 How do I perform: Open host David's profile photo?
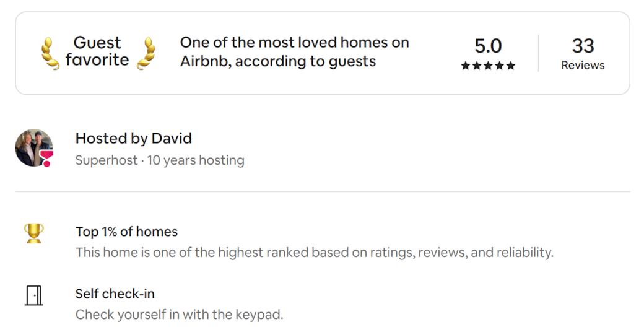(32, 147)
